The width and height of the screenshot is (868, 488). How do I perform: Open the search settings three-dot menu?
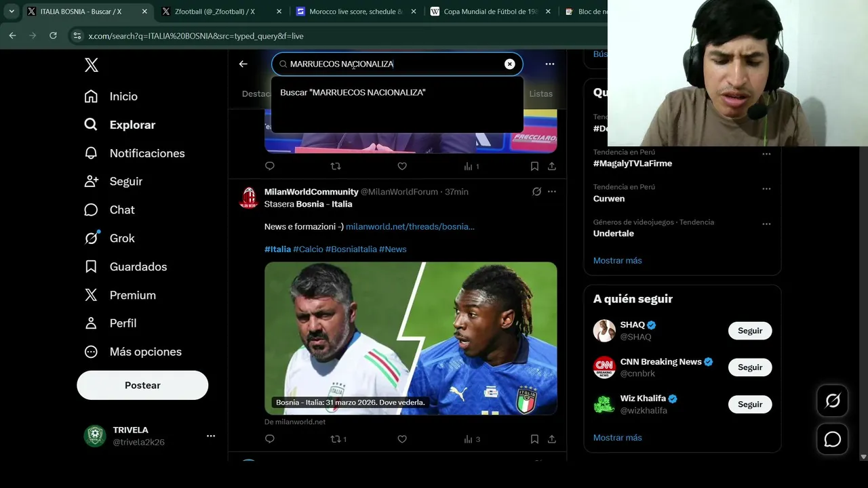coord(550,64)
